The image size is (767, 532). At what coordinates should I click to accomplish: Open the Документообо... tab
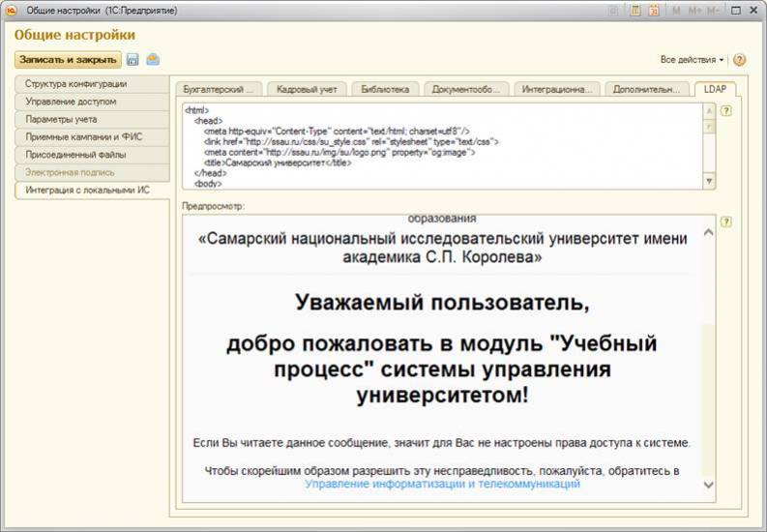(465, 89)
